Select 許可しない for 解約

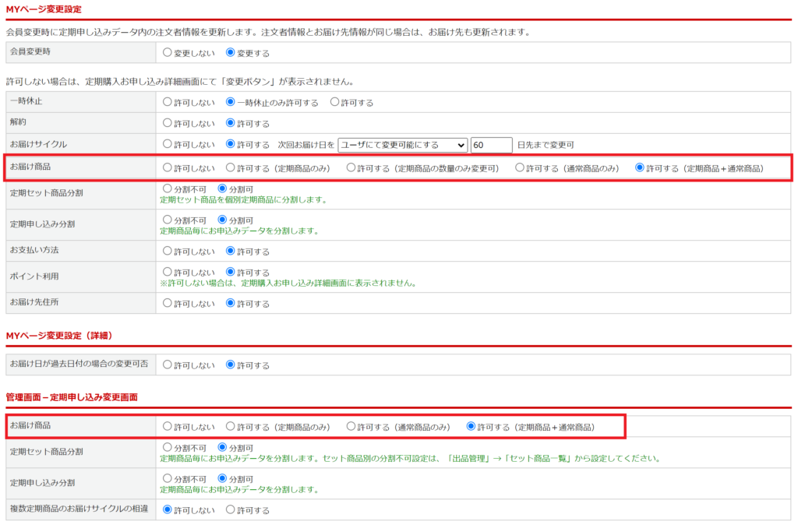pyautogui.click(x=167, y=122)
